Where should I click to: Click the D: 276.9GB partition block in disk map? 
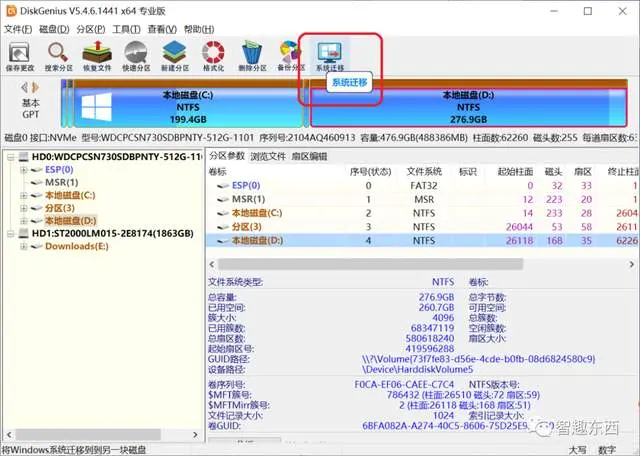[x=469, y=107]
